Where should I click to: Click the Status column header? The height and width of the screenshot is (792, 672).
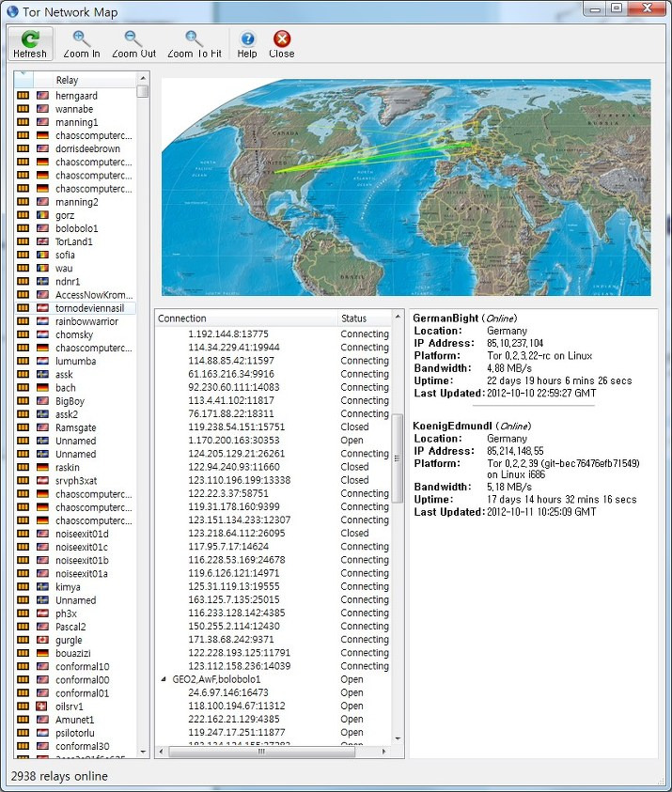tap(365, 318)
